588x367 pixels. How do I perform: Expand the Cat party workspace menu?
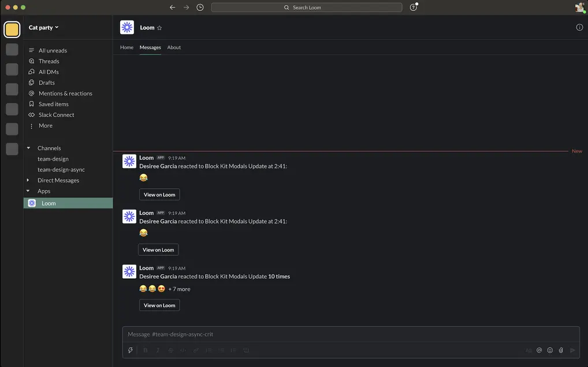(44, 27)
